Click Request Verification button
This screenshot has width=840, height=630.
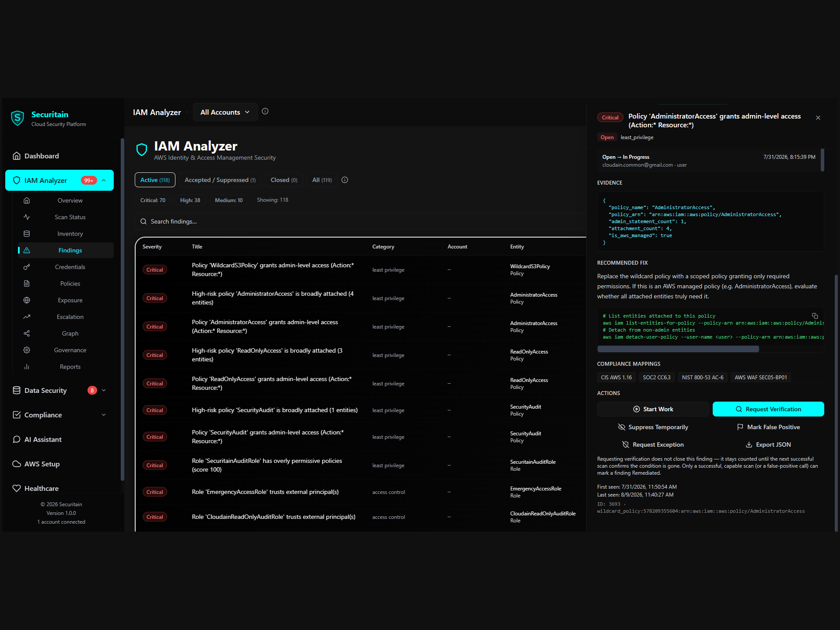coord(768,409)
